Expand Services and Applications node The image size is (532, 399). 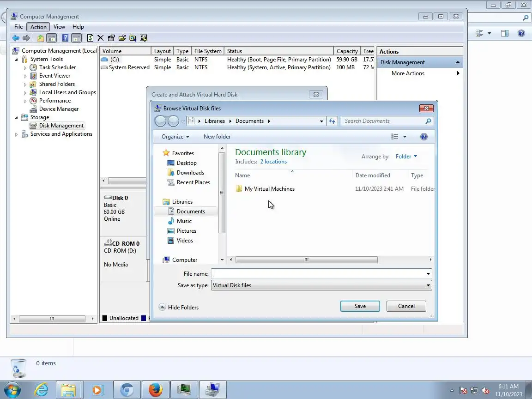[16, 134]
